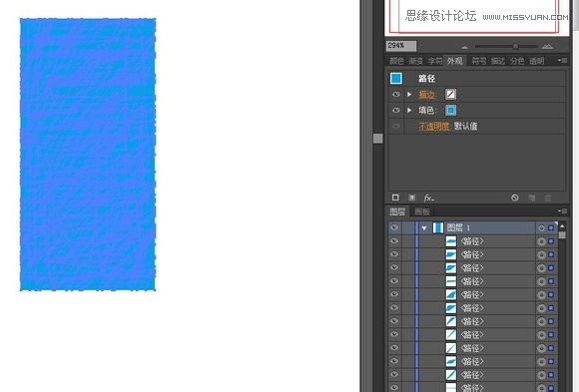
Task: Hide the second 路径 under 图层 1
Action: coord(394,254)
